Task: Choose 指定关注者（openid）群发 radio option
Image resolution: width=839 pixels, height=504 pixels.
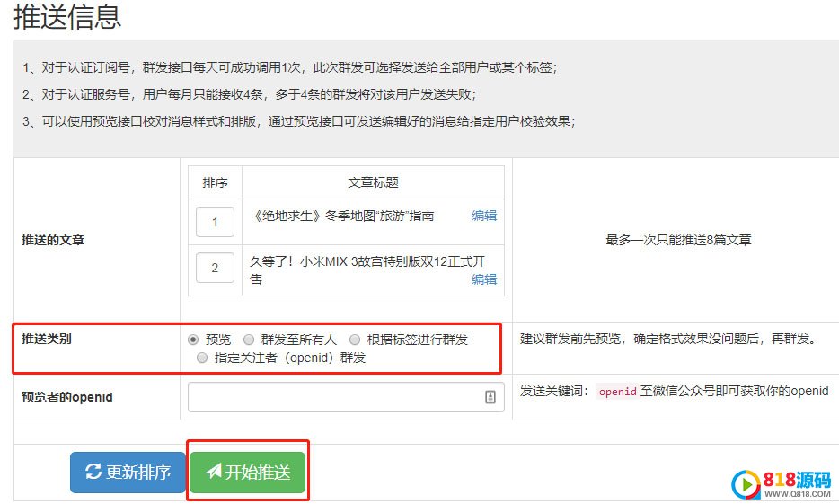Action: [x=202, y=358]
